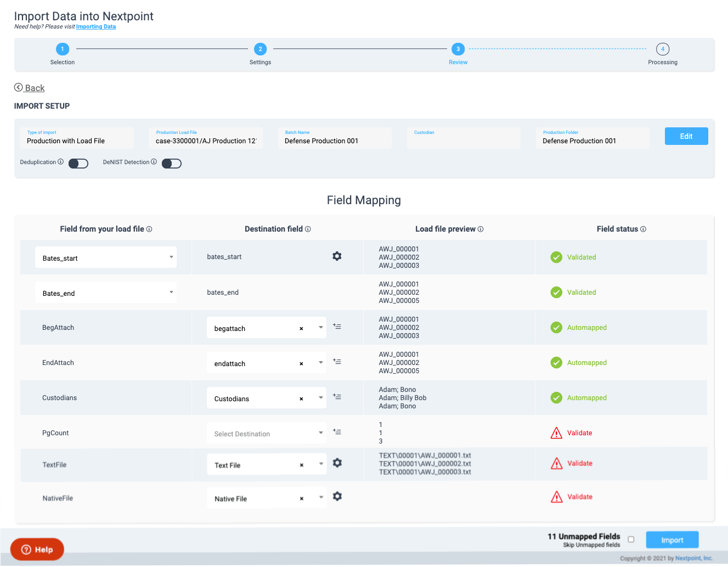Open settings gear for Native File mapping

tap(337, 497)
